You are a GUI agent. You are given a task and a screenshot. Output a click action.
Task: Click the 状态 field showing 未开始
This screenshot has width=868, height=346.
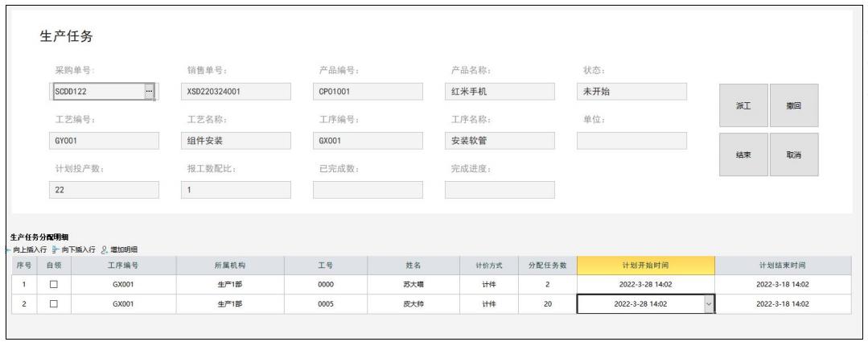pyautogui.click(x=631, y=92)
